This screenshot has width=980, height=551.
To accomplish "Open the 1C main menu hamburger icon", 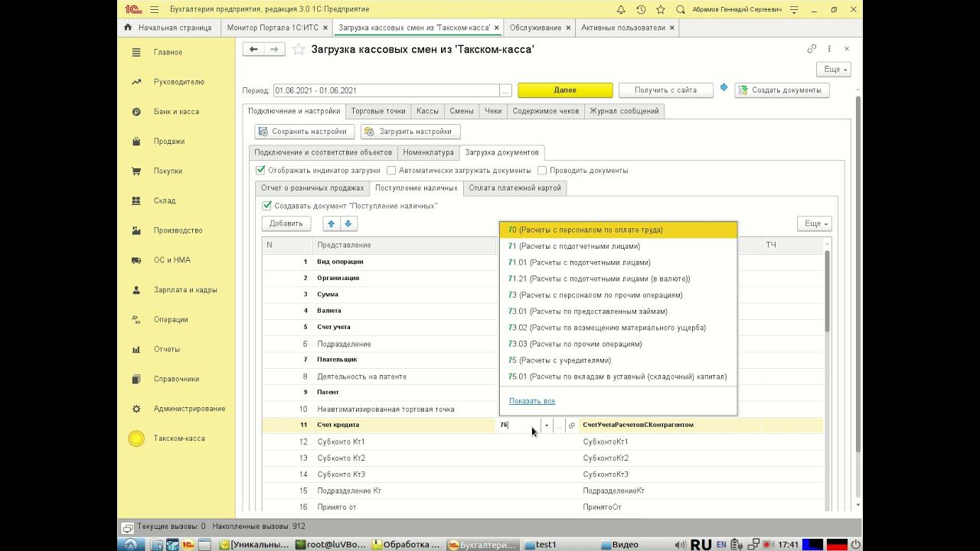I will point(155,9).
